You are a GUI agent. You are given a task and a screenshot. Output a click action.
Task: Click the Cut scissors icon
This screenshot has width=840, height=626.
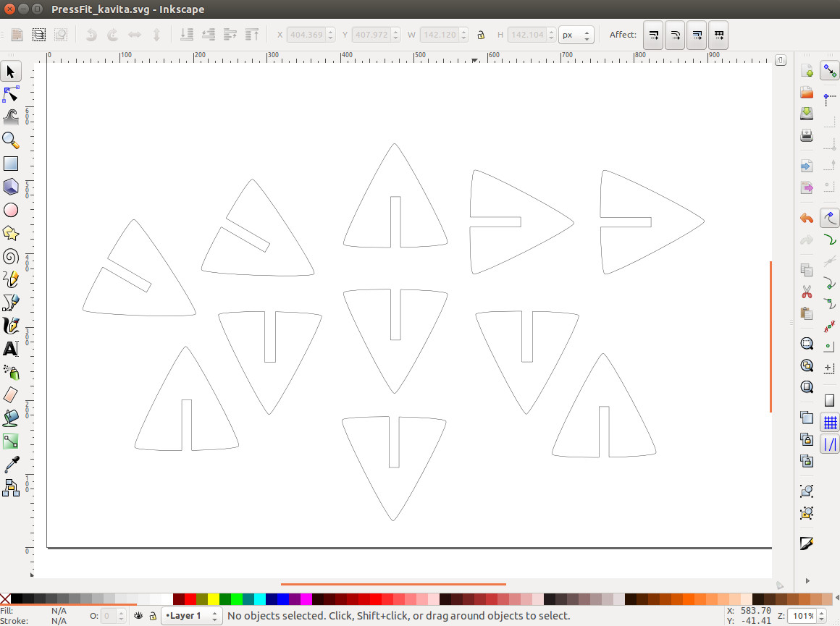807,292
